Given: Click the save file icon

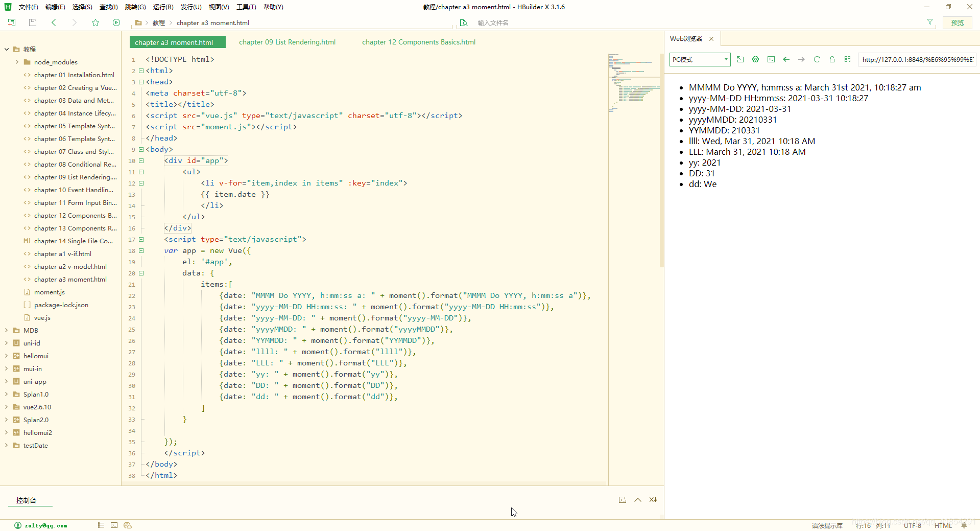Looking at the screenshot, I should pyautogui.click(x=33, y=22).
